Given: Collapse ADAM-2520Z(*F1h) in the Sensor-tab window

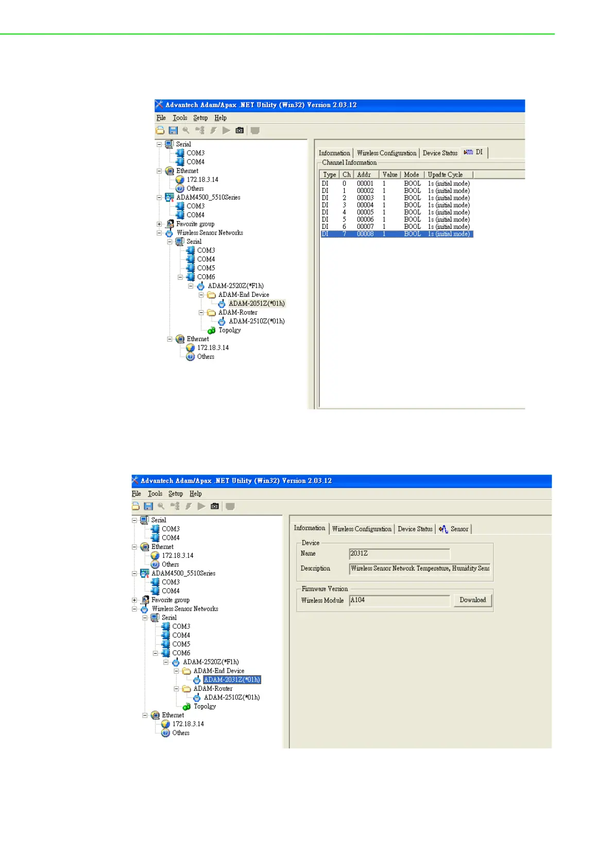Looking at the screenshot, I should [x=166, y=662].
